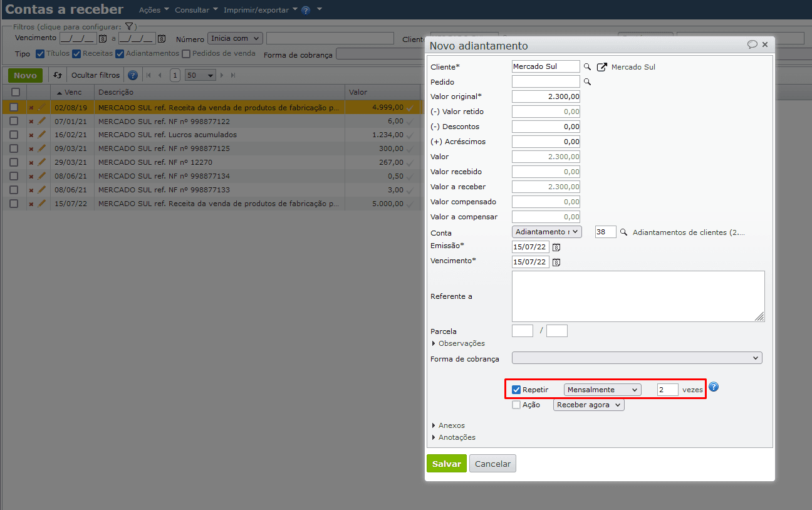Open the page size dropdown showing 50
The width and height of the screenshot is (812, 510).
pyautogui.click(x=200, y=75)
